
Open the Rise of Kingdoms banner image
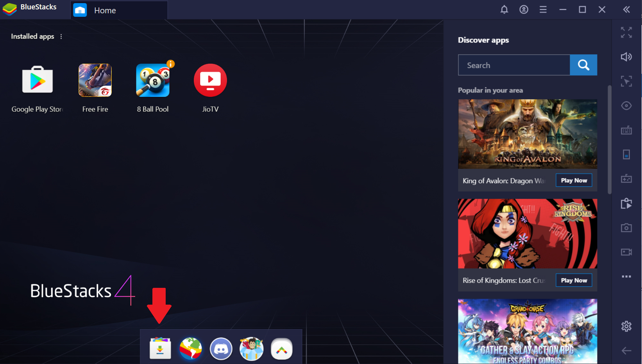pyautogui.click(x=528, y=234)
